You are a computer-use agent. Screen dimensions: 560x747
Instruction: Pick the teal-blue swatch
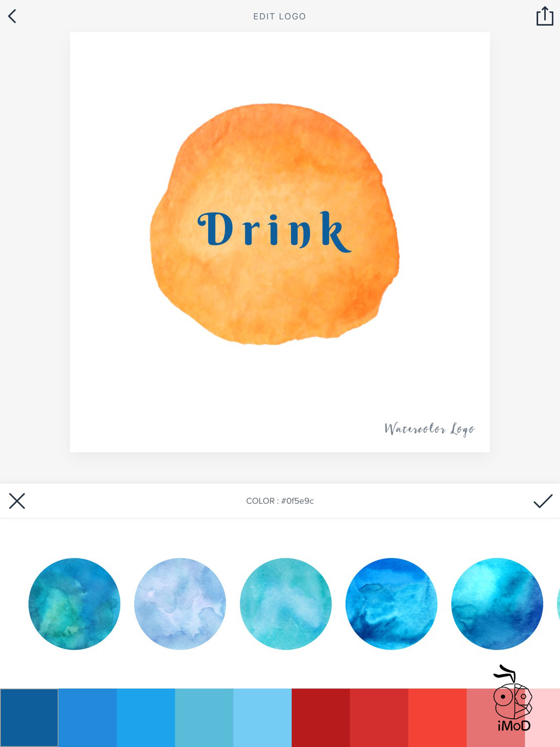(x=204, y=717)
